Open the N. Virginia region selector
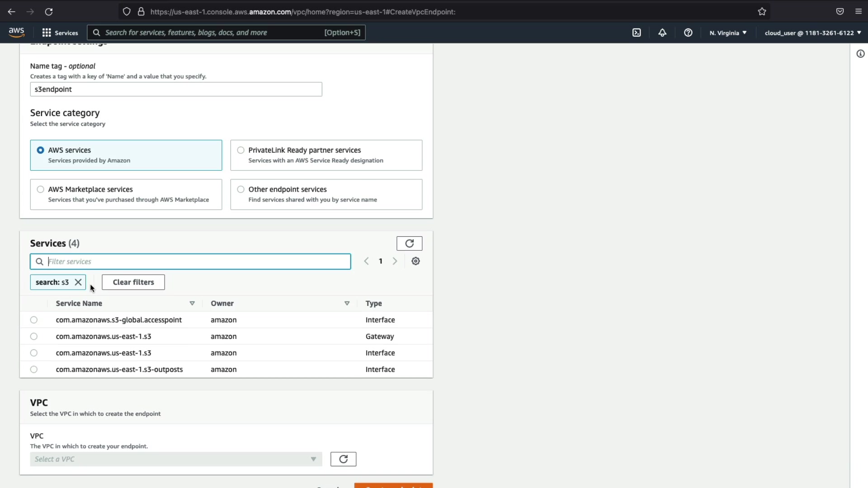 tap(728, 33)
